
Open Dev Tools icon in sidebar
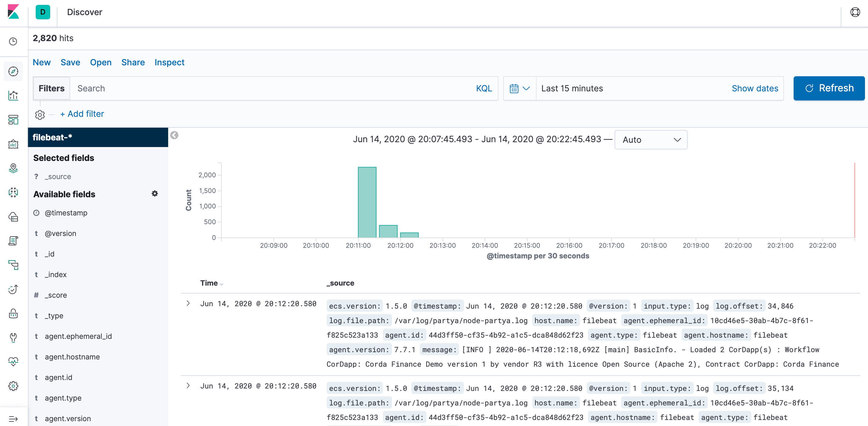click(x=13, y=338)
